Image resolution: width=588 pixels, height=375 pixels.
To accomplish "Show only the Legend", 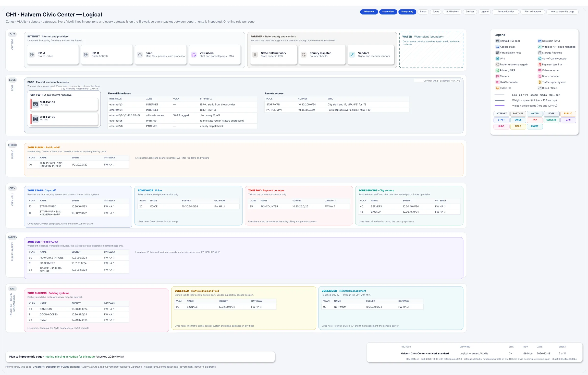I will 484,12.
